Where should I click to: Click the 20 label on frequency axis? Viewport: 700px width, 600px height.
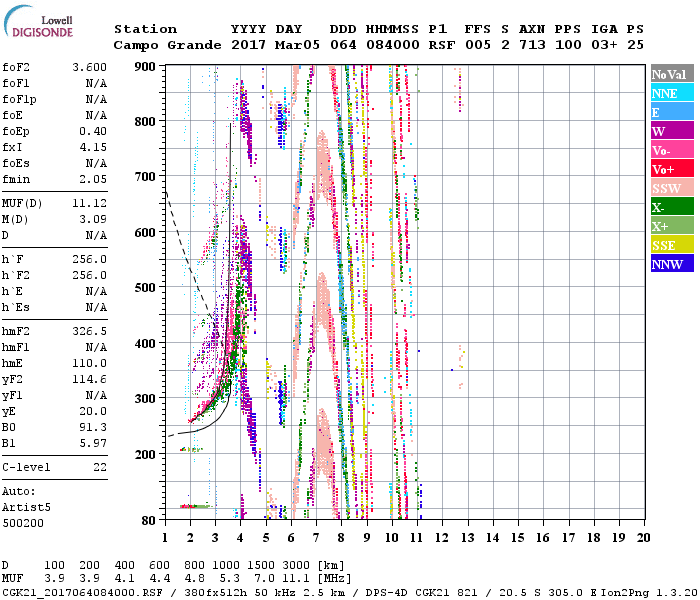[x=643, y=537]
